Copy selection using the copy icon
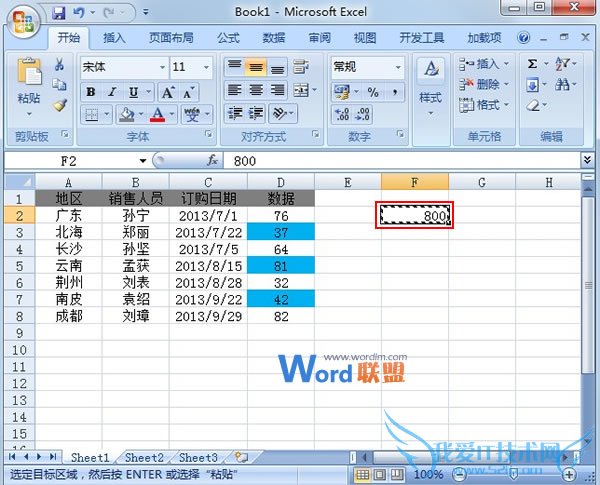Image resolution: width=600 pixels, height=485 pixels. pos(59,84)
